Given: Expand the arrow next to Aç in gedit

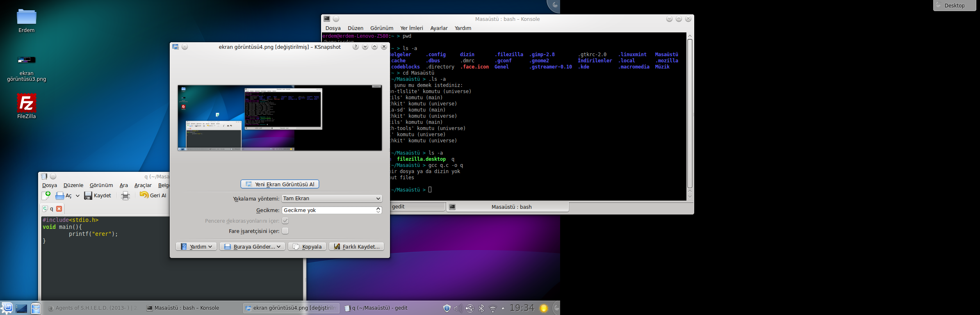Looking at the screenshot, I should pyautogui.click(x=77, y=196).
